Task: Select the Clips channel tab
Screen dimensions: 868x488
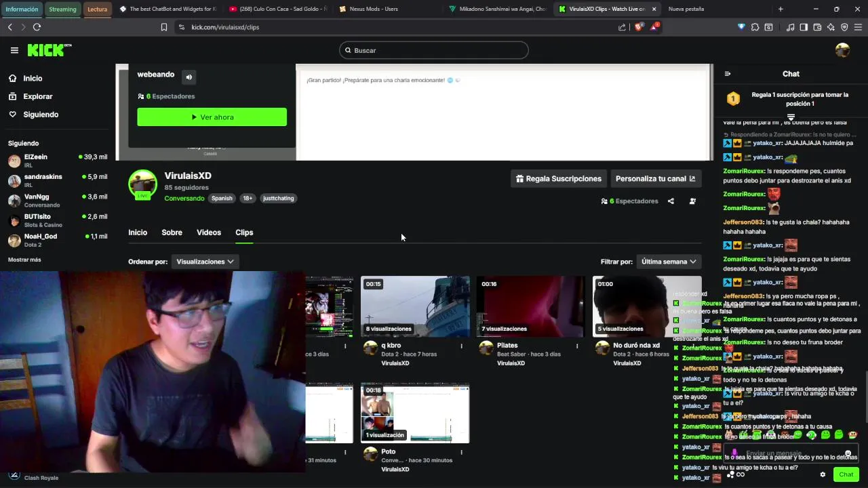Action: 244,232
